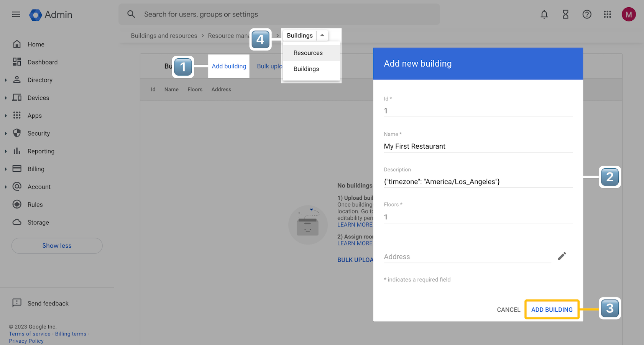The width and height of the screenshot is (644, 345).
Task: Expand the Security sidebar section
Action: tap(6, 133)
